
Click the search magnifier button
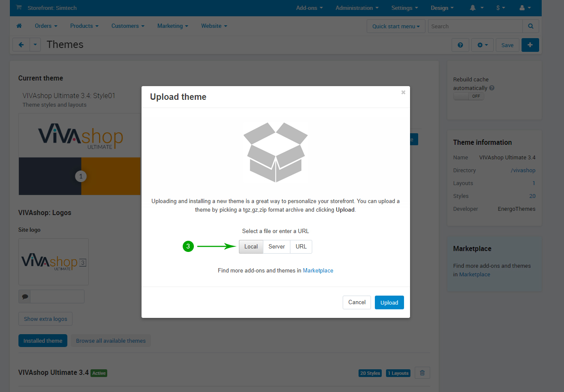point(531,26)
